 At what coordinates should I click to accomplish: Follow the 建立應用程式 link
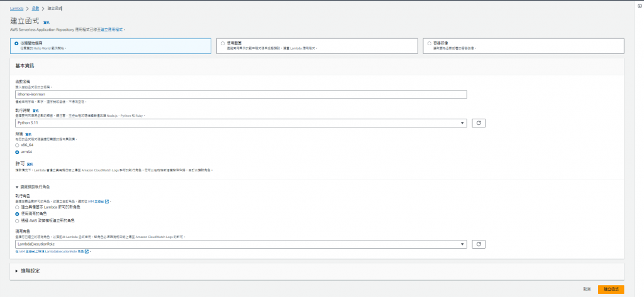(x=112, y=30)
